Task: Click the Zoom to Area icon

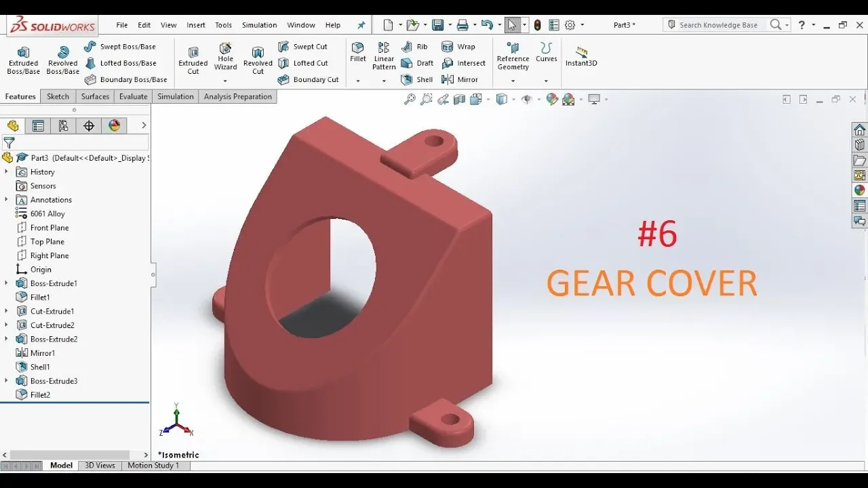Action: click(426, 100)
